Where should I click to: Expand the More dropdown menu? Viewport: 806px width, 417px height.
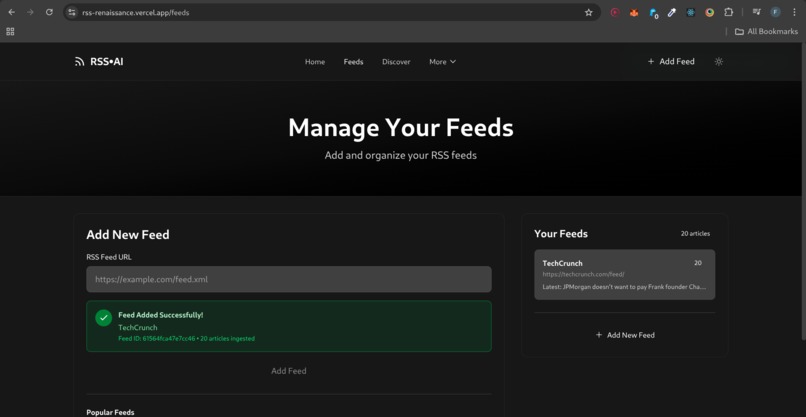point(442,62)
